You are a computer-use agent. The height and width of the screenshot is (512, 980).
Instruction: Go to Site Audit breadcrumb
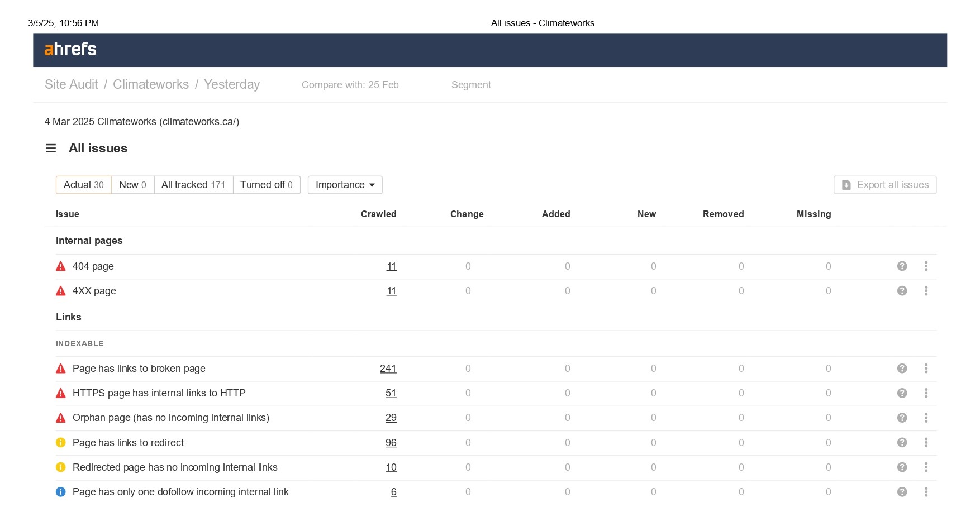tap(71, 84)
